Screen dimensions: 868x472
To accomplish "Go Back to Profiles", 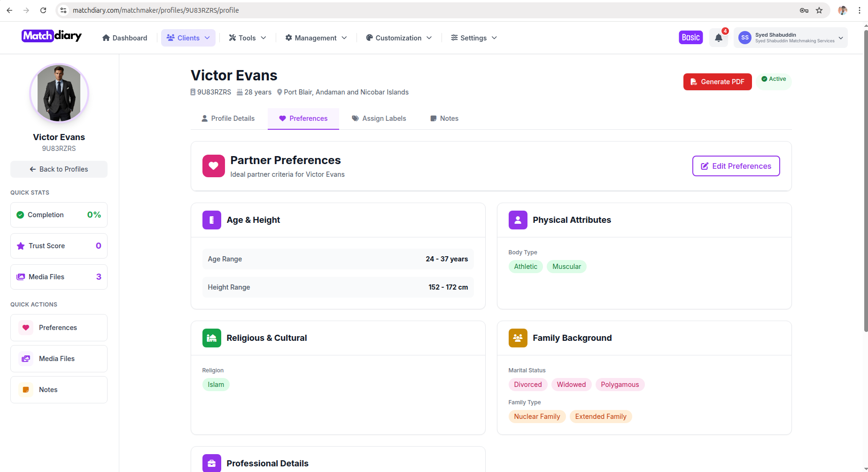I will click(59, 169).
